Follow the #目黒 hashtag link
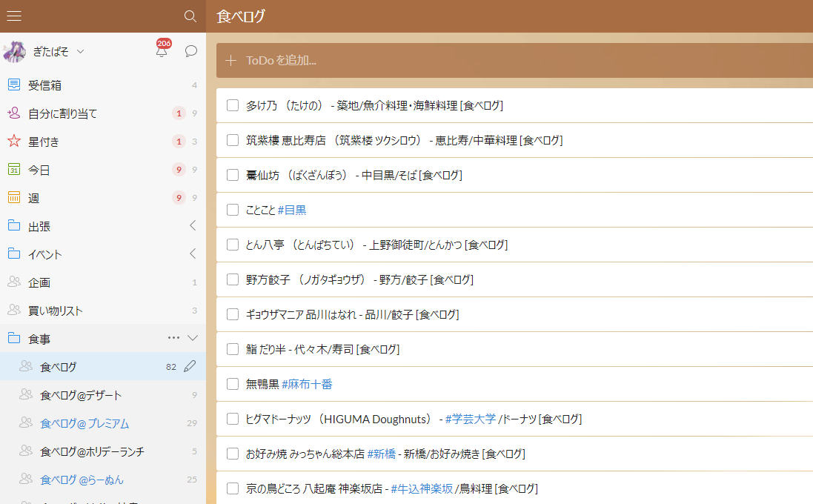This screenshot has height=504, width=813. pos(292,210)
